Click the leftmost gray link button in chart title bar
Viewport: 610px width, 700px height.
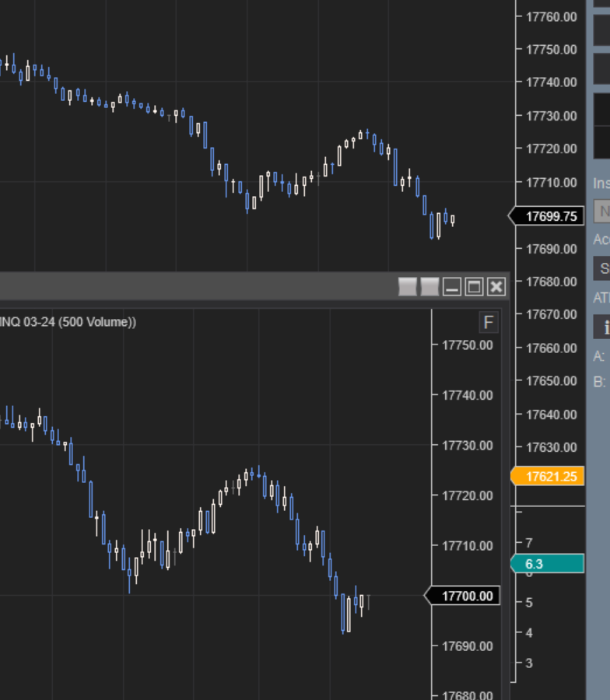point(407,286)
